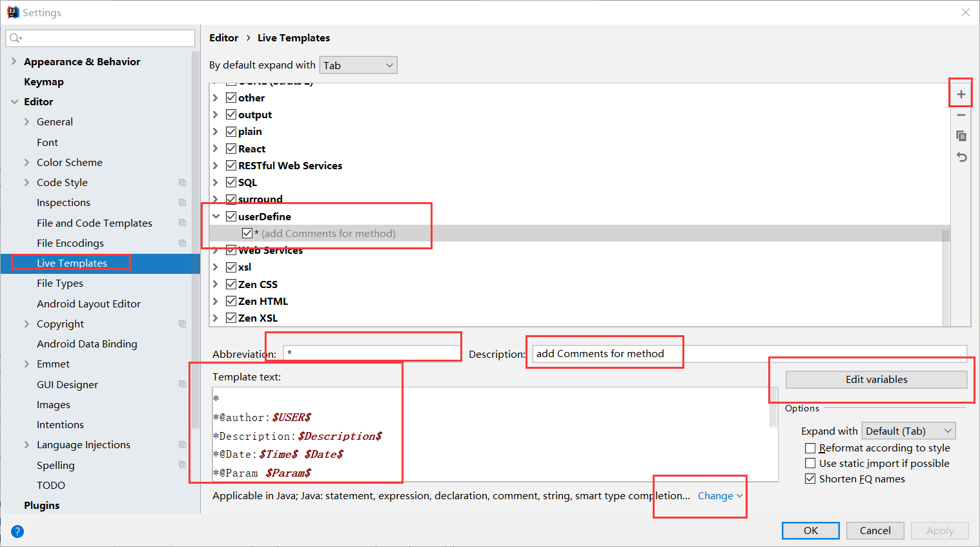This screenshot has height=547, width=980.
Task: Enable Use static import if possible
Action: click(810, 463)
